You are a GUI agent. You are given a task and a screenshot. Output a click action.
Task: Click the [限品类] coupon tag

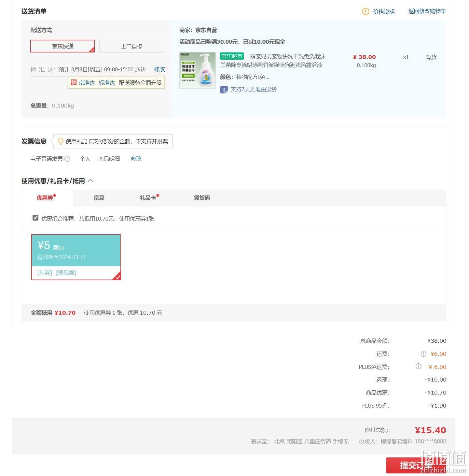66,273
